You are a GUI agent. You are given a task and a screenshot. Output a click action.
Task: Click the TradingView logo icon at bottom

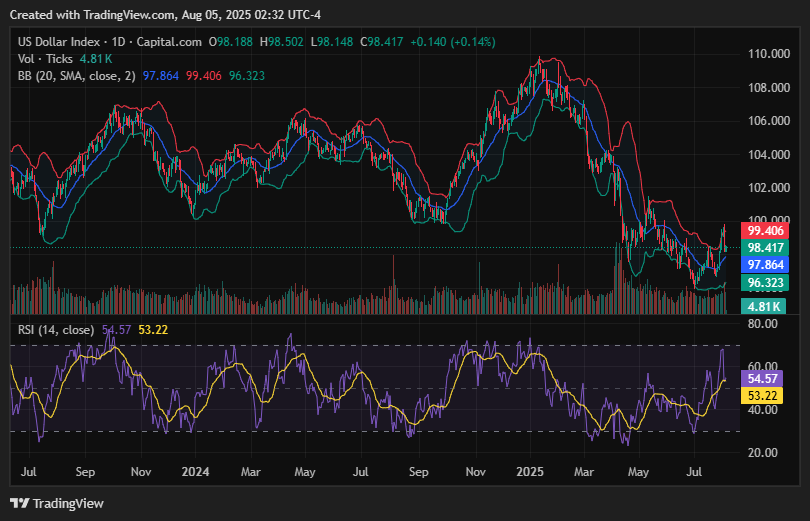click(20, 503)
